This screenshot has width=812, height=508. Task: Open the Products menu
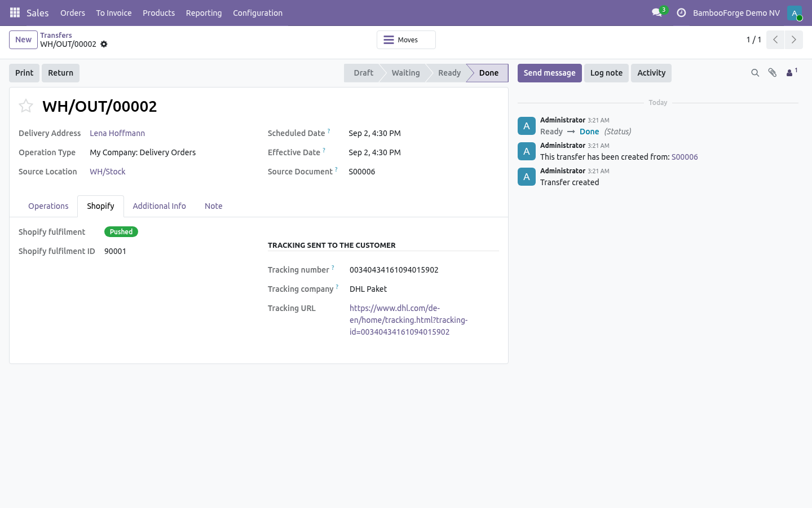pos(159,13)
